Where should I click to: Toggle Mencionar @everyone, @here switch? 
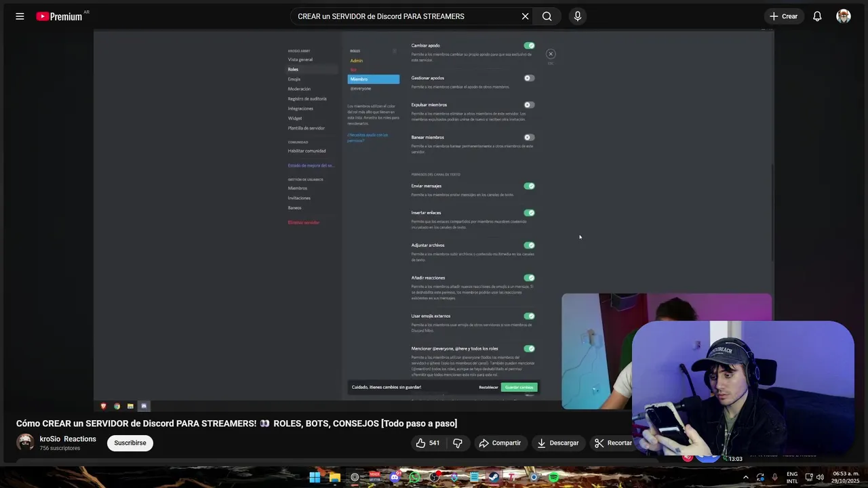tap(529, 348)
